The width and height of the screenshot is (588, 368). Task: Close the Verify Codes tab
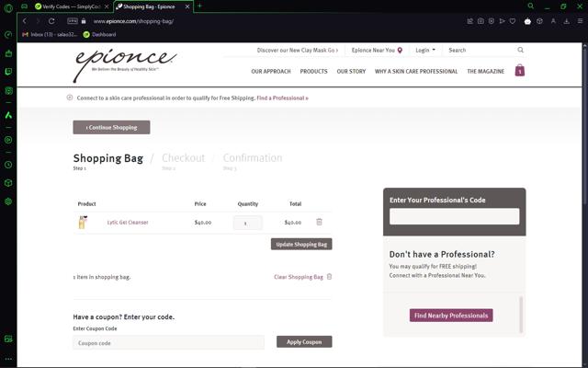(107, 6)
